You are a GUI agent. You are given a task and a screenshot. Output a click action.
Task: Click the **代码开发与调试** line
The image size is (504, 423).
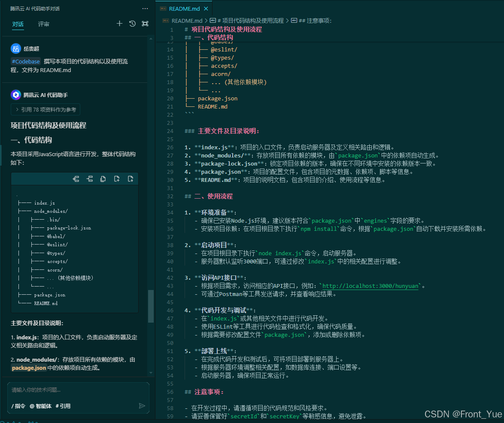point(220,310)
